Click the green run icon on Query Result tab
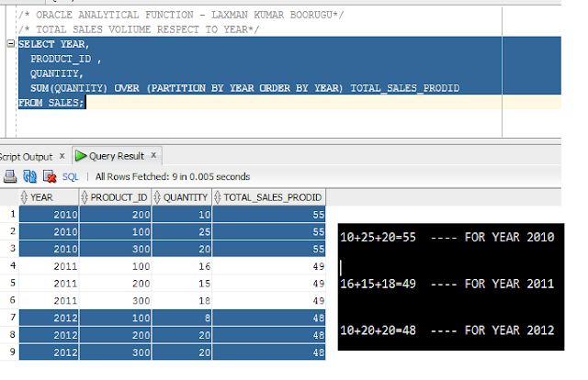This screenshot has width=588, height=380. [81, 156]
